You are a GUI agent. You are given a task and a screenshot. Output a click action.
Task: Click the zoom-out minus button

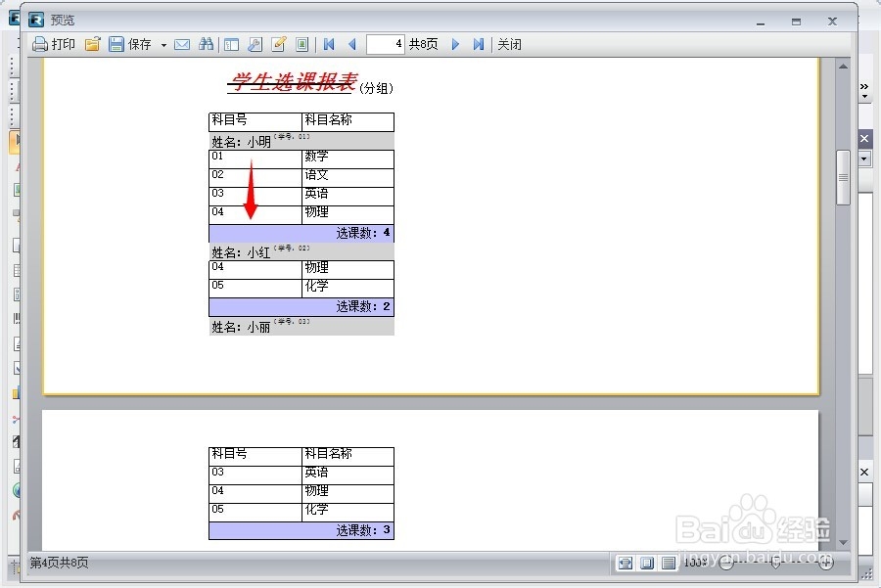726,563
